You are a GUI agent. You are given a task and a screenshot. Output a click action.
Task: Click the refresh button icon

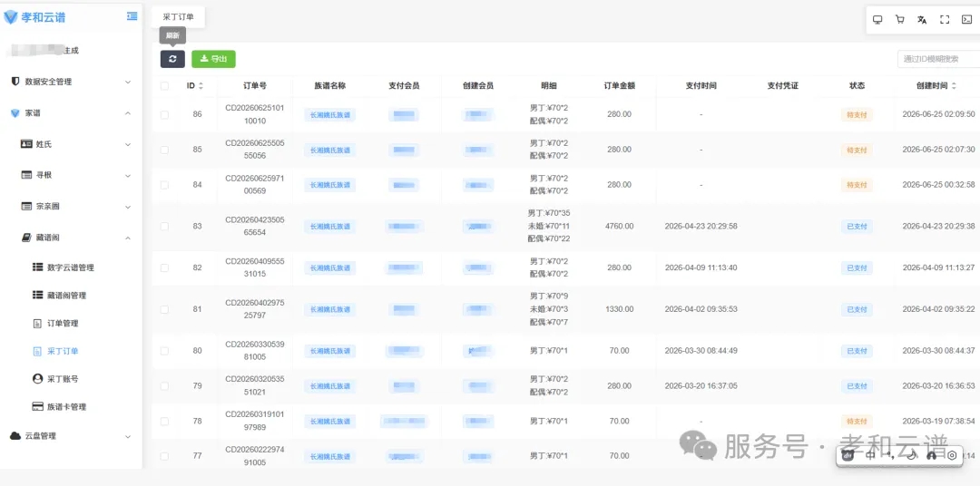pos(172,59)
